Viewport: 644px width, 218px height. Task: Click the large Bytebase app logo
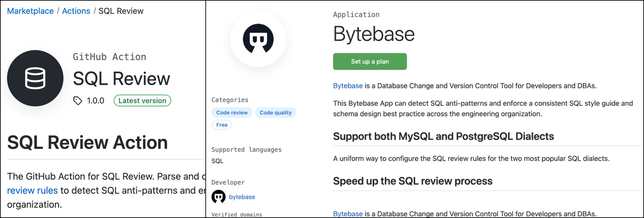pyautogui.click(x=258, y=39)
